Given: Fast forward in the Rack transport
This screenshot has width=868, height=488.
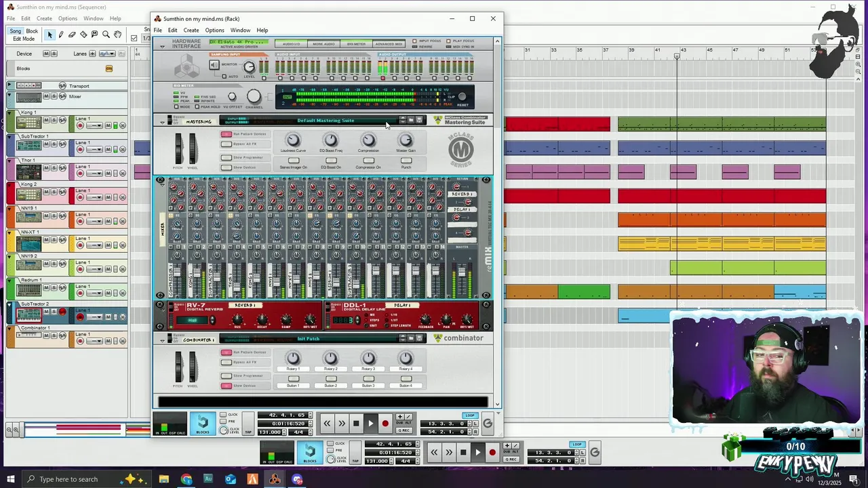Looking at the screenshot, I should [342, 424].
